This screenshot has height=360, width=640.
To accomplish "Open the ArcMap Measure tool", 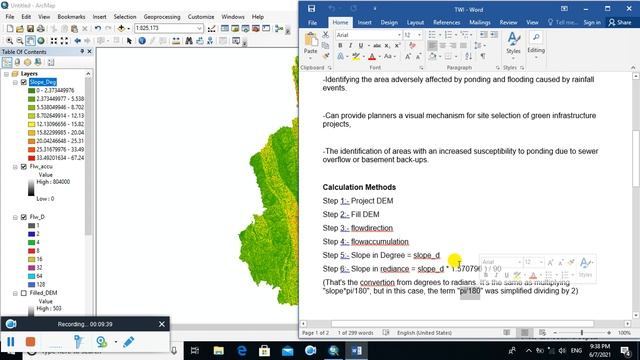I will click(176, 41).
